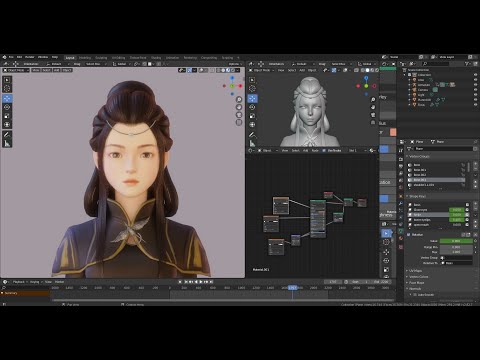
Task: Open the File menu
Action: 11,57
